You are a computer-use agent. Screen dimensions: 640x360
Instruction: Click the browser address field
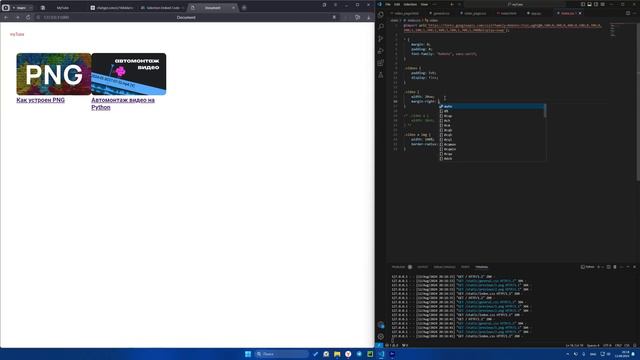click(186, 18)
